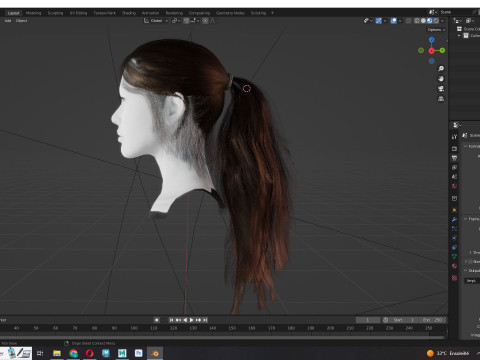Open the View Layer properties tab icon
The height and width of the screenshot is (360, 480).
pos(454,167)
